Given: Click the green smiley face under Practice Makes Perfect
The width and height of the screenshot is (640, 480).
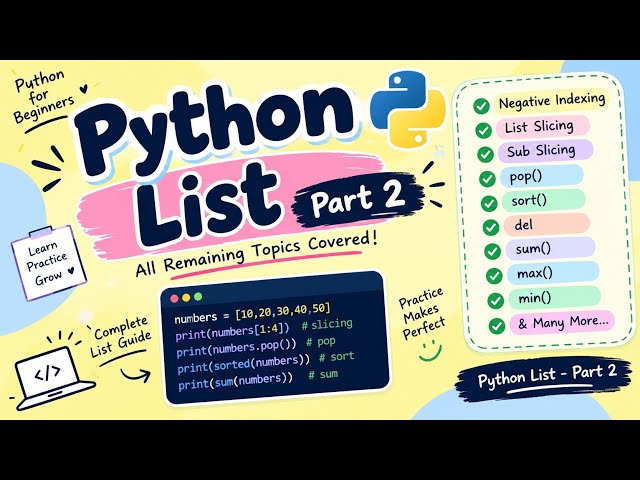Looking at the screenshot, I should (431, 352).
